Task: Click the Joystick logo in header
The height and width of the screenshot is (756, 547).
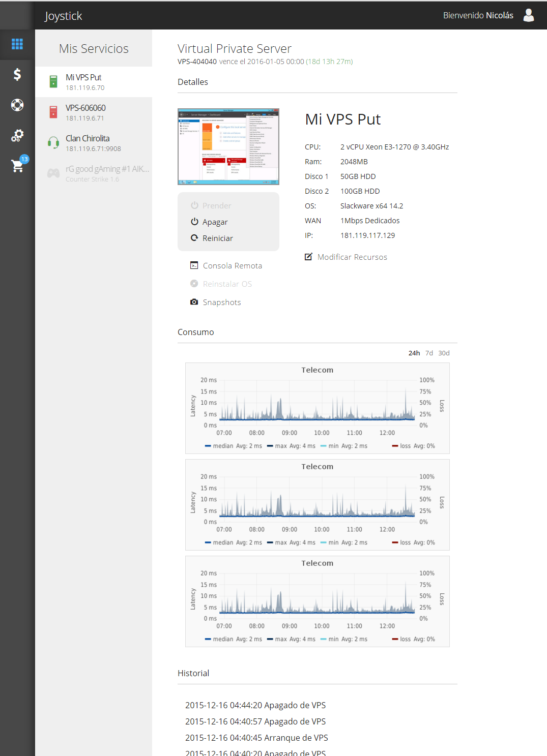Action: [64, 16]
